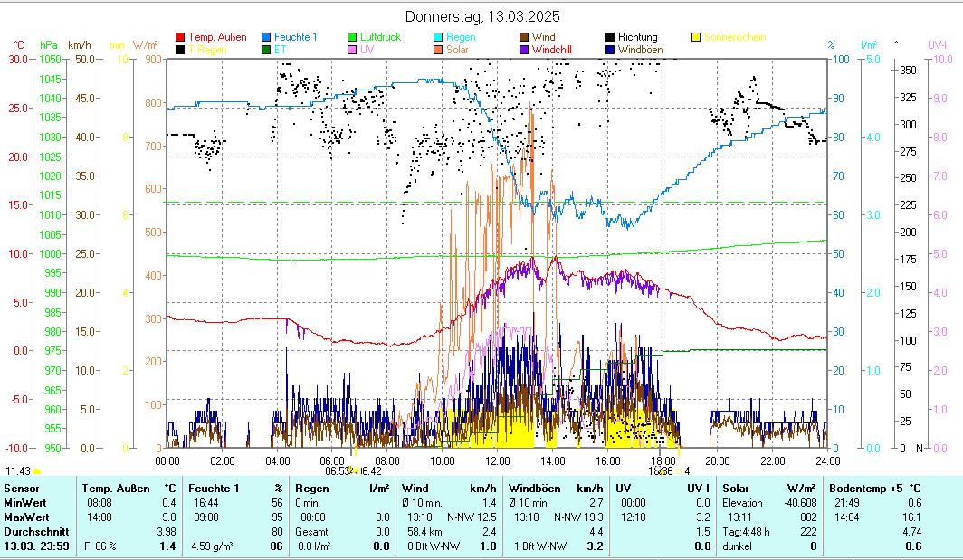
Task: Click the yellow Sonnenschein legend swatch
Action: click(x=696, y=37)
